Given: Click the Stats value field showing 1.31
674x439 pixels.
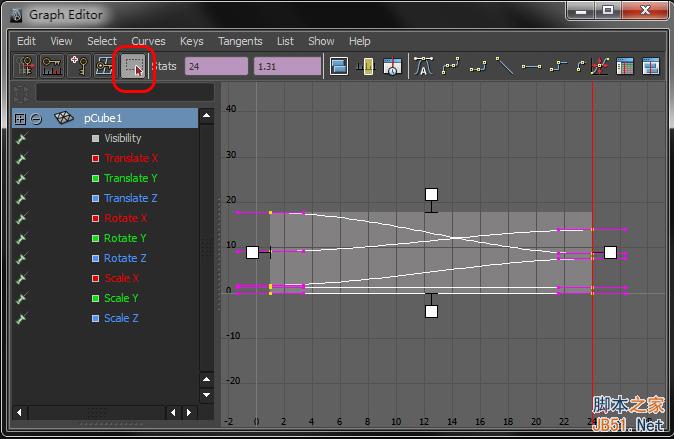Looking at the screenshot, I should pos(287,67).
